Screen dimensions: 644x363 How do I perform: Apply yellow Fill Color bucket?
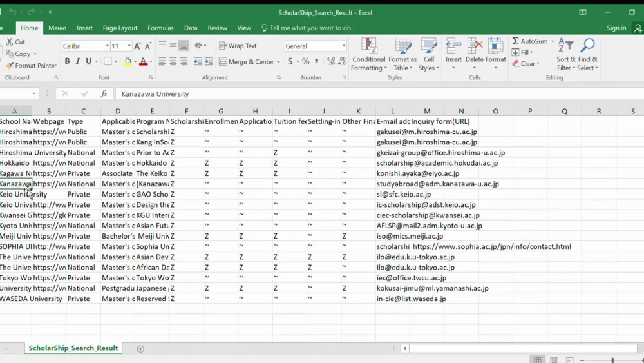coord(128,61)
